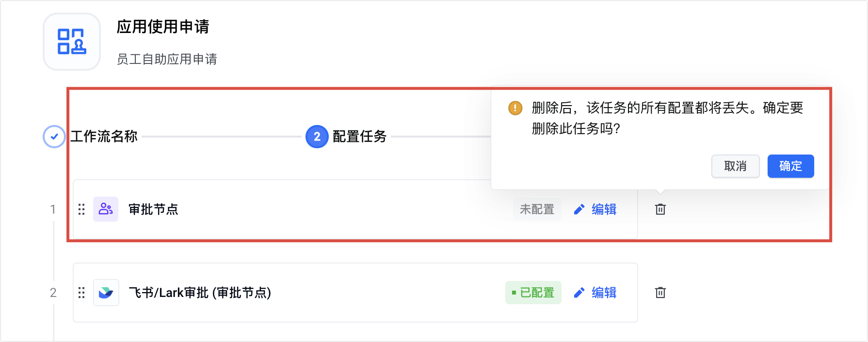Image resolution: width=868 pixels, height=342 pixels.
Task: Click the drag handle of 飞书/Lark审批 row
Action: pyautogui.click(x=81, y=293)
